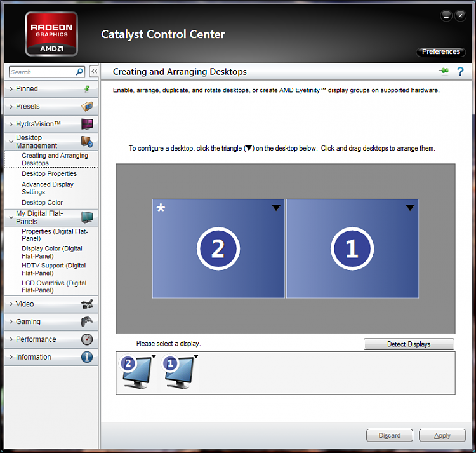Open Desktop Properties page

coord(49,173)
